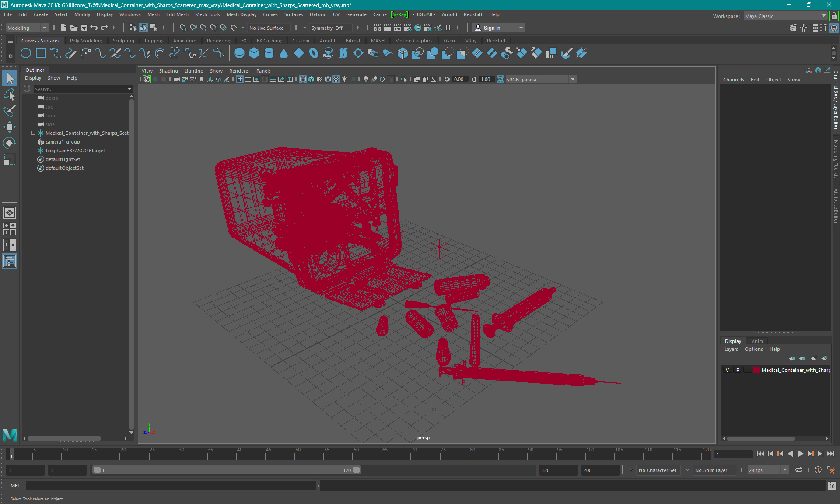Go to end of playback range

(831, 454)
